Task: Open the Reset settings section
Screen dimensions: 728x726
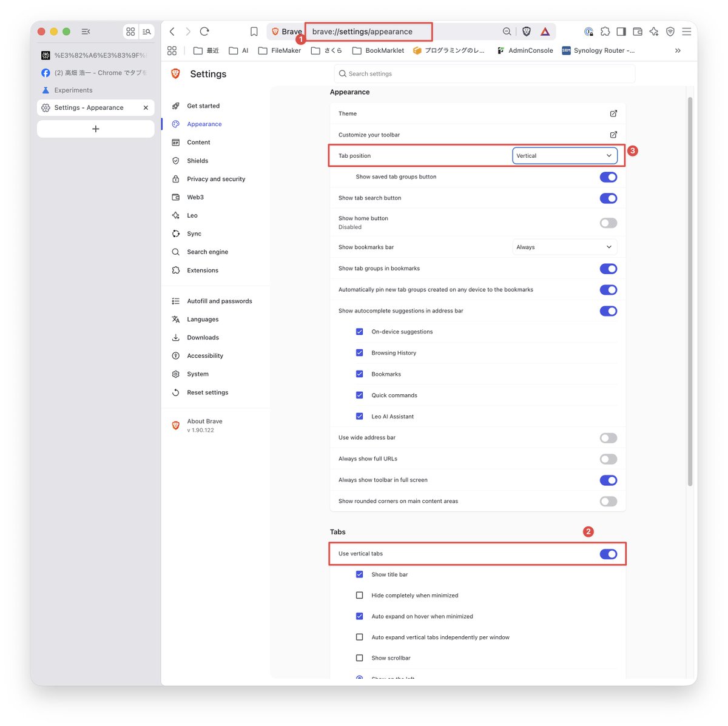Action: [207, 392]
